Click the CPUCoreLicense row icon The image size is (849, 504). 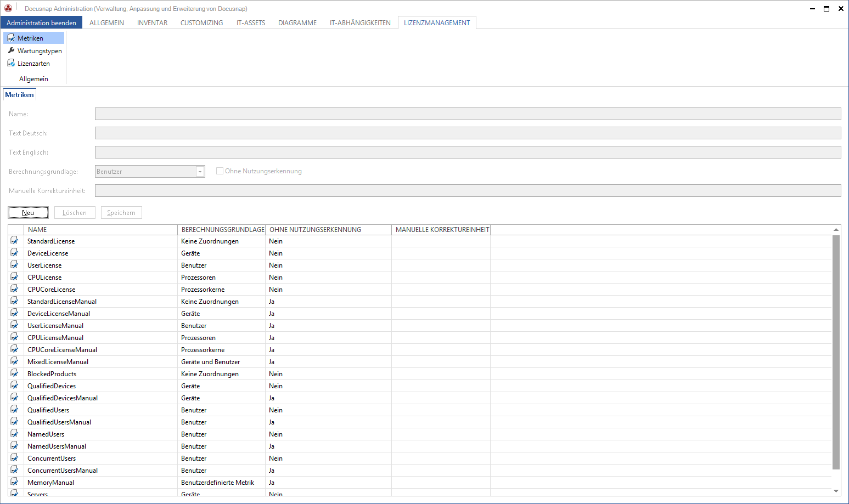click(x=14, y=289)
